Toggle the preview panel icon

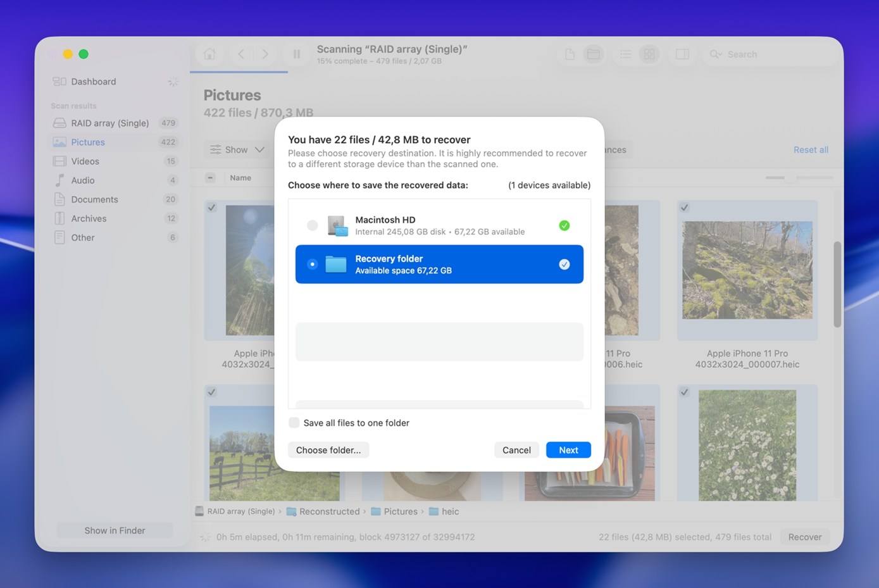click(x=682, y=54)
